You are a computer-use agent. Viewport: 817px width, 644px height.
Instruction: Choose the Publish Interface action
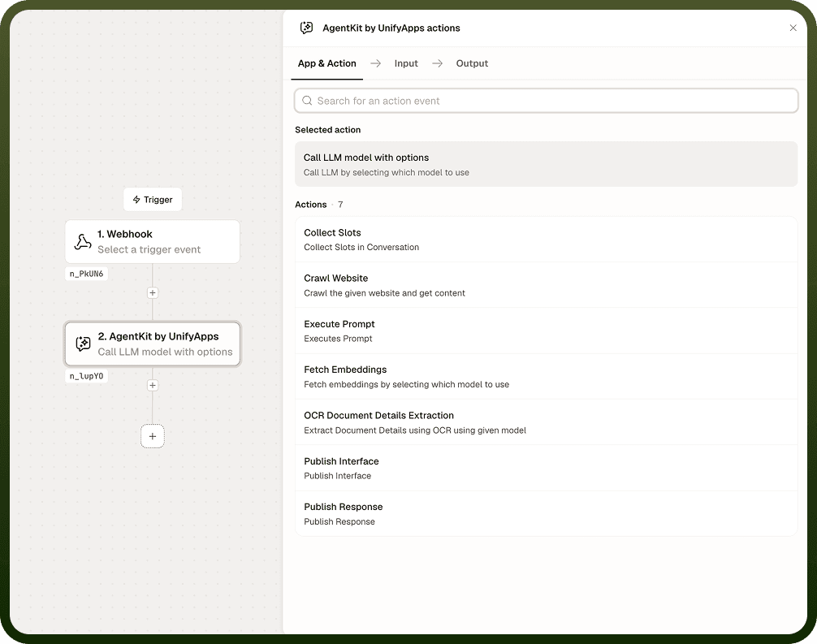point(546,468)
